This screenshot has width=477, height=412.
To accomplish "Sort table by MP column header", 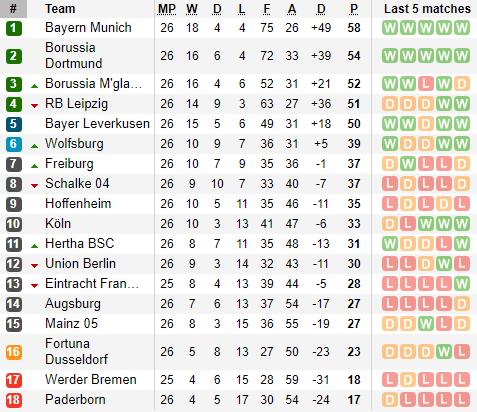I will click(167, 9).
